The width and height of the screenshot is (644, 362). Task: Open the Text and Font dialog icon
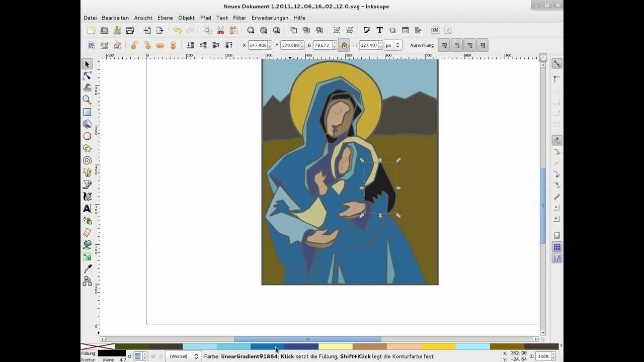tap(379, 30)
